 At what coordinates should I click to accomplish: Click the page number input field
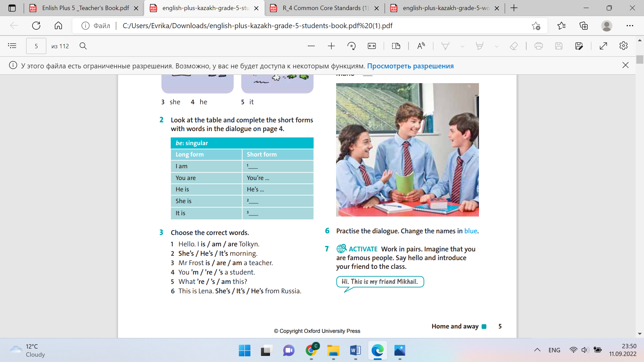click(36, 46)
